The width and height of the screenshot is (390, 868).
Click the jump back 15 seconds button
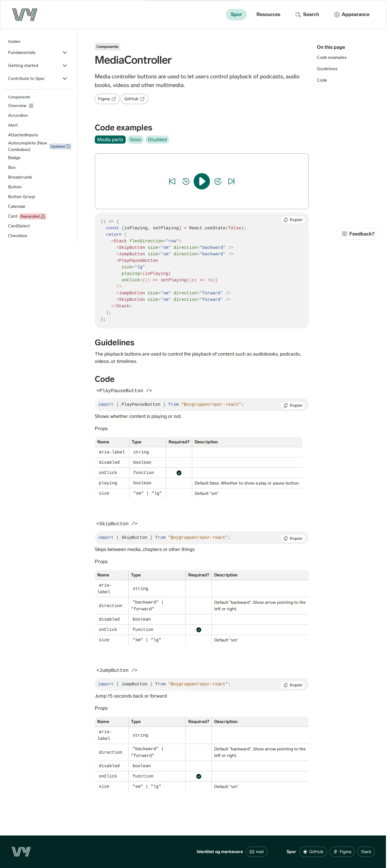(186, 181)
